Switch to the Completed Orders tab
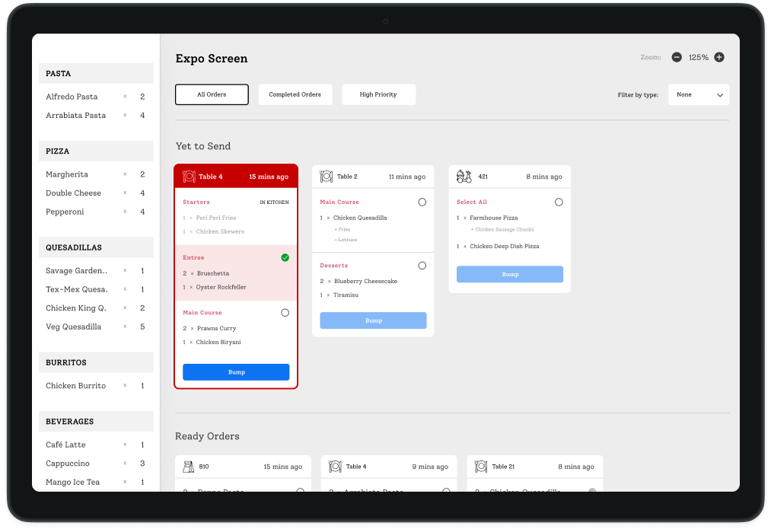Image resolution: width=771 pixels, height=532 pixels. [295, 94]
